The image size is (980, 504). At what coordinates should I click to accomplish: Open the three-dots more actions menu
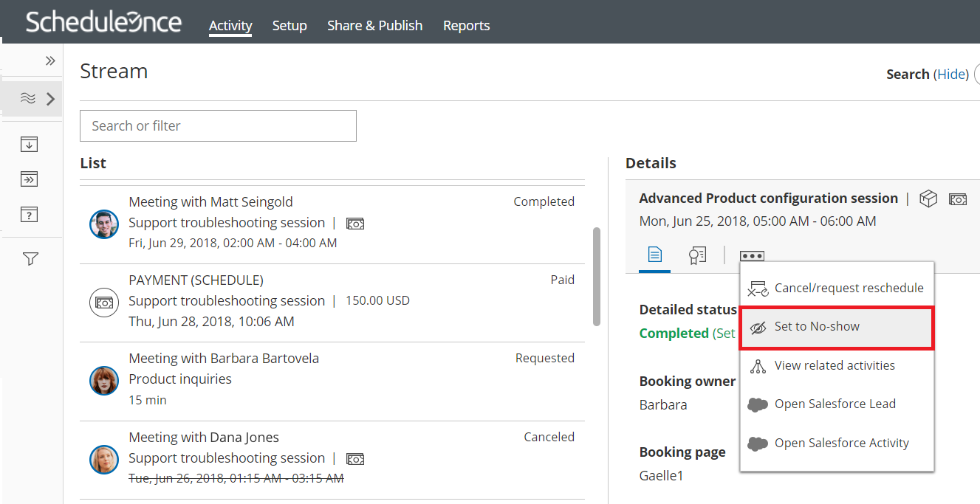tap(752, 256)
